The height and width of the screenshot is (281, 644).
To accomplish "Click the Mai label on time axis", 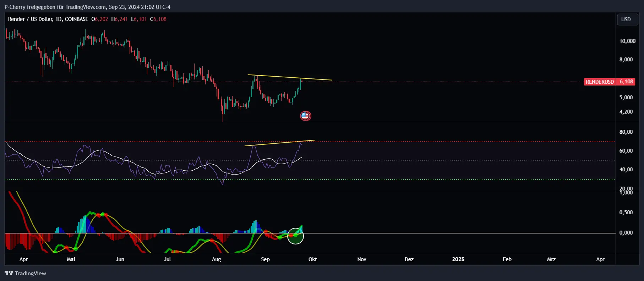I will [x=71, y=259].
